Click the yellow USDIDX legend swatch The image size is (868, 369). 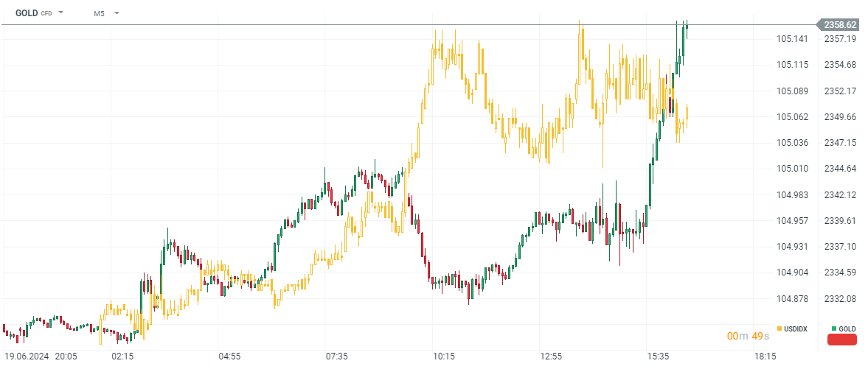pos(780,328)
